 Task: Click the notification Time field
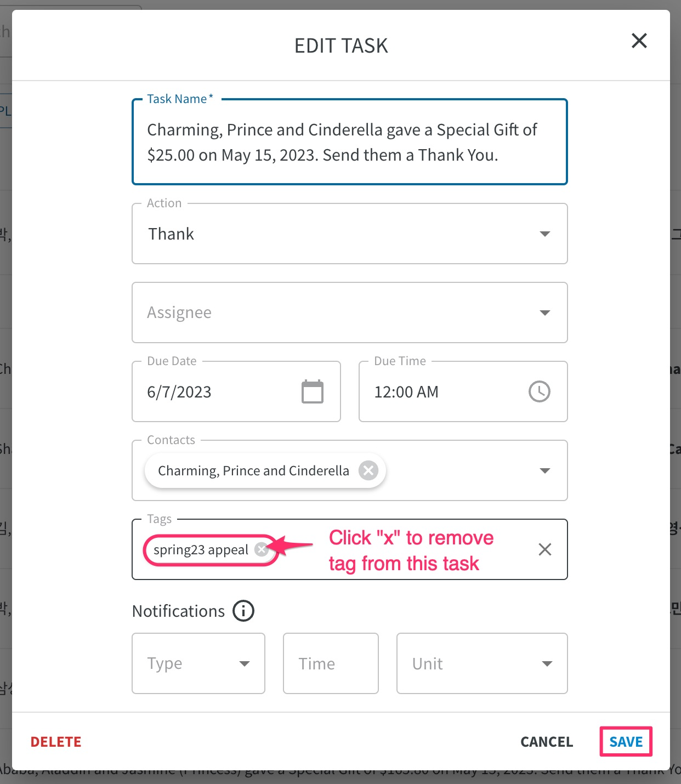pos(331,663)
